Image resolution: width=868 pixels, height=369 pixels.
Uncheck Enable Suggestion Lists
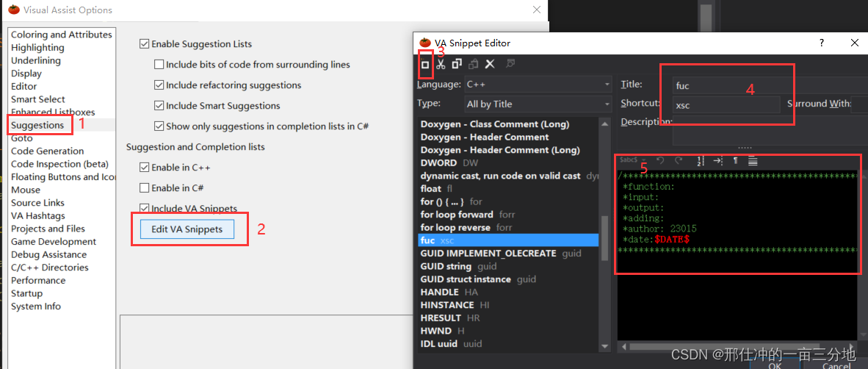coord(145,44)
